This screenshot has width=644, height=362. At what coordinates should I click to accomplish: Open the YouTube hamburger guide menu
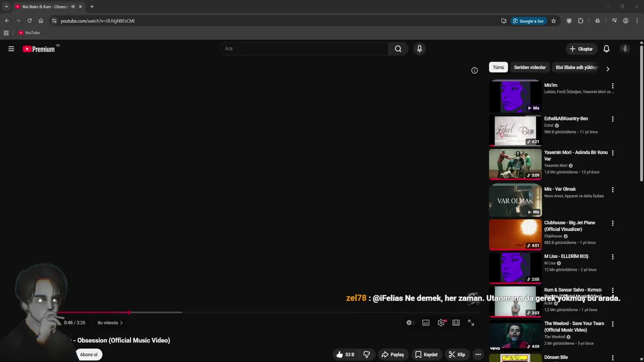pyautogui.click(x=11, y=49)
